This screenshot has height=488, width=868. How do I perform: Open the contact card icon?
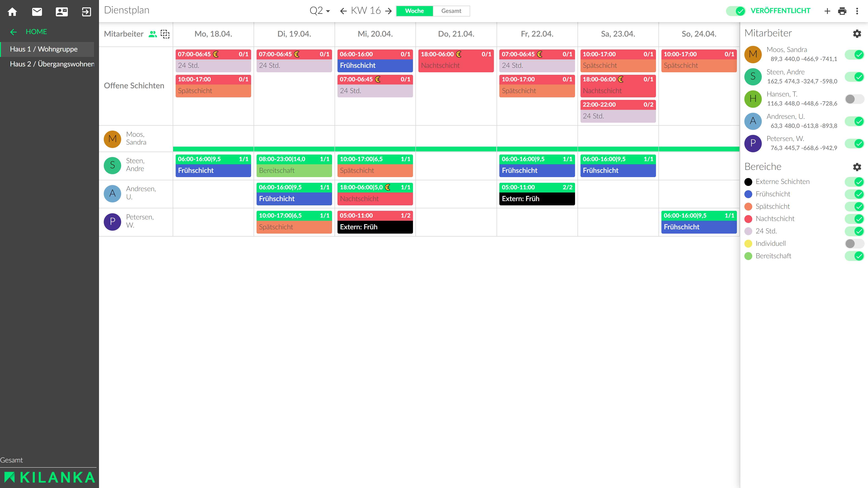(x=62, y=12)
